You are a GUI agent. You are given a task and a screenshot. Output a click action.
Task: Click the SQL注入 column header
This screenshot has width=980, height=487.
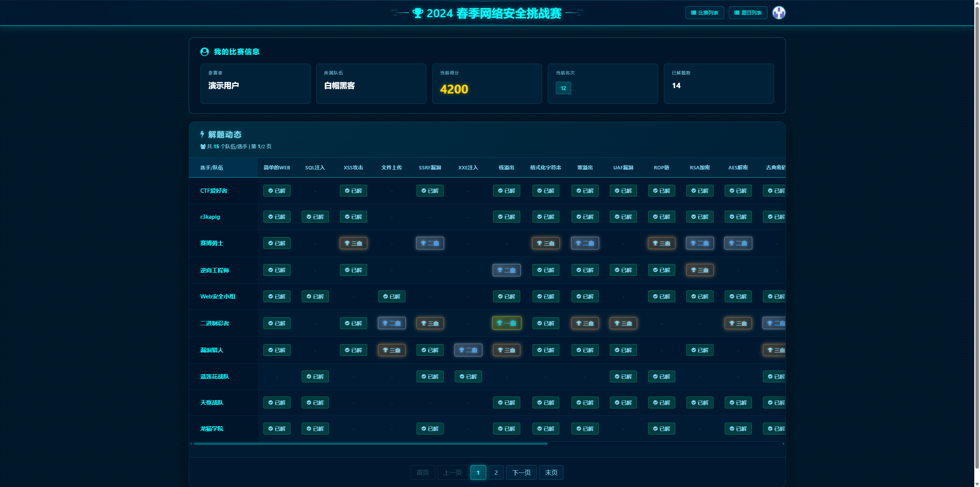[x=315, y=167]
